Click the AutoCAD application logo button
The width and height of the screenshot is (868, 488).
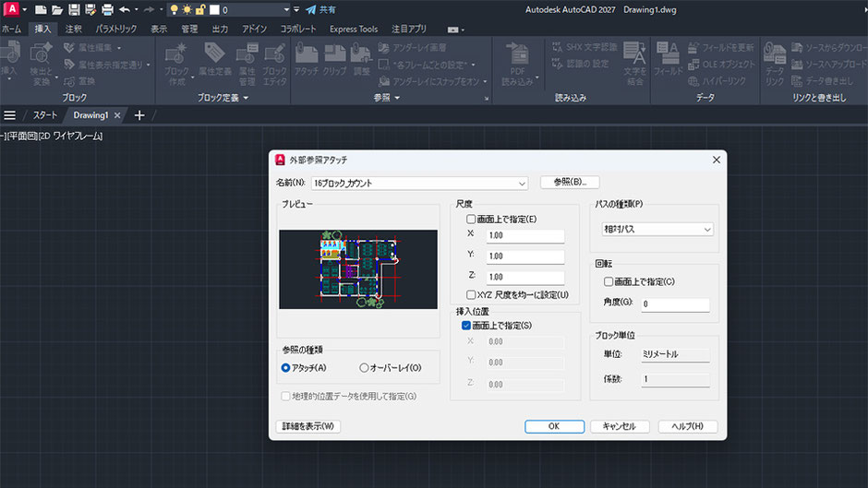tap(11, 9)
